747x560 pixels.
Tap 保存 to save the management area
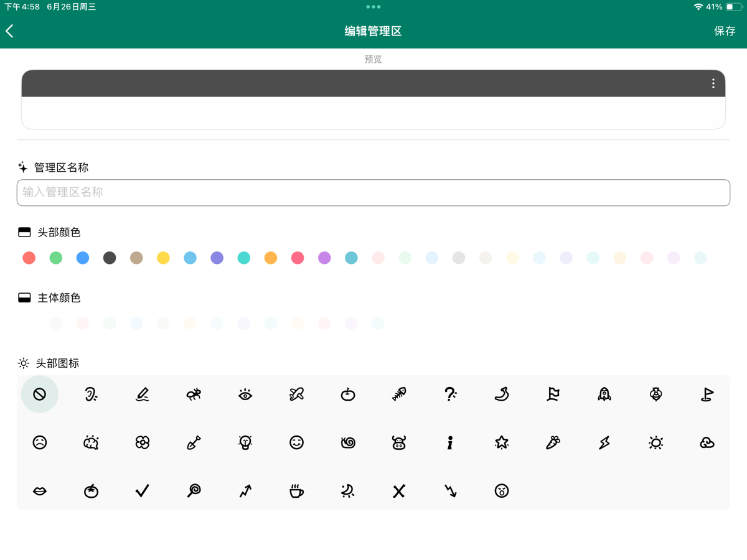coord(725,30)
